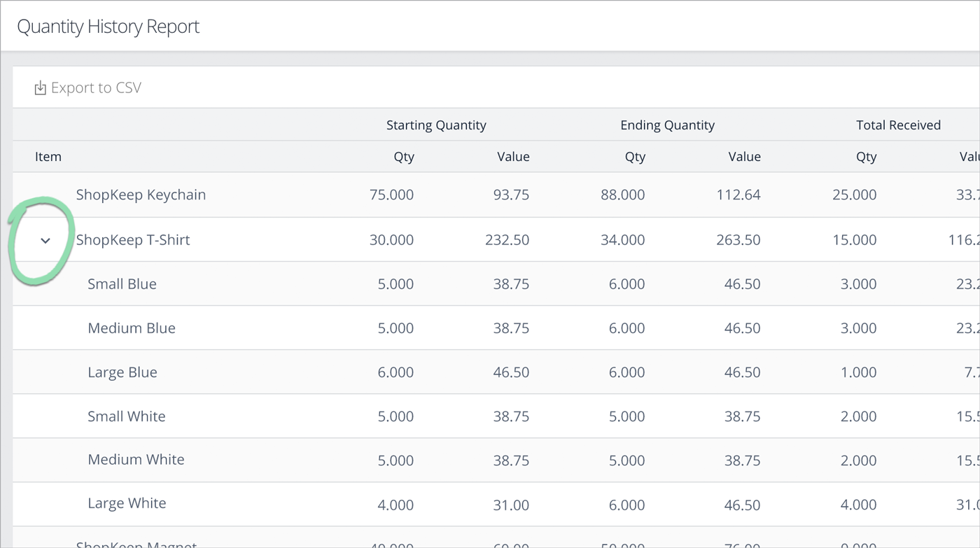Select the Medium White variant row

(x=496, y=460)
